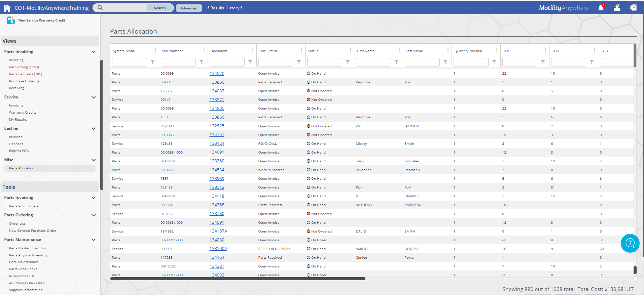644x295 pixels.
Task: Click the Part Number filter funnel
Action: [202, 62]
